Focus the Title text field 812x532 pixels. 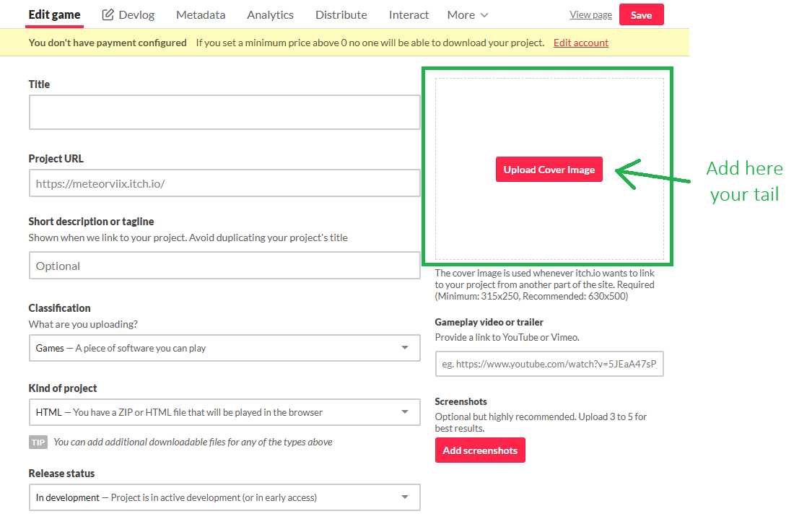click(224, 112)
